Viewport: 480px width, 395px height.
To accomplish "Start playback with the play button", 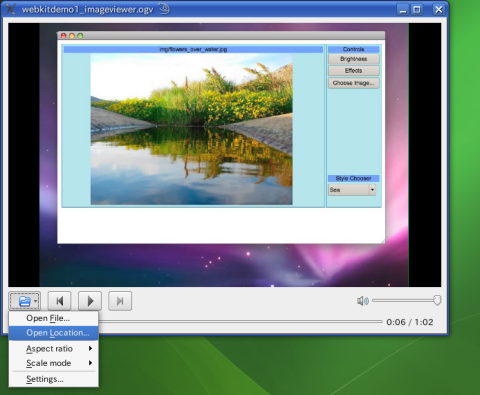I will [90, 301].
